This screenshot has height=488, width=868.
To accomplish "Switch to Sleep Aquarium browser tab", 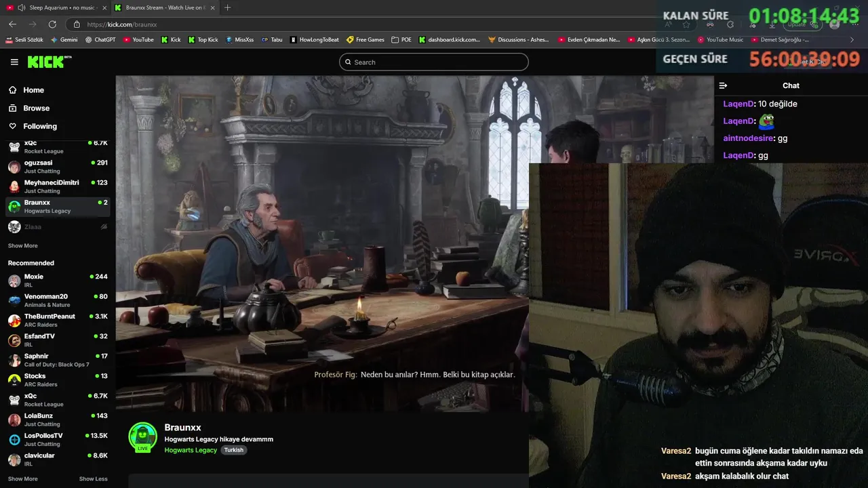I will coord(56,7).
